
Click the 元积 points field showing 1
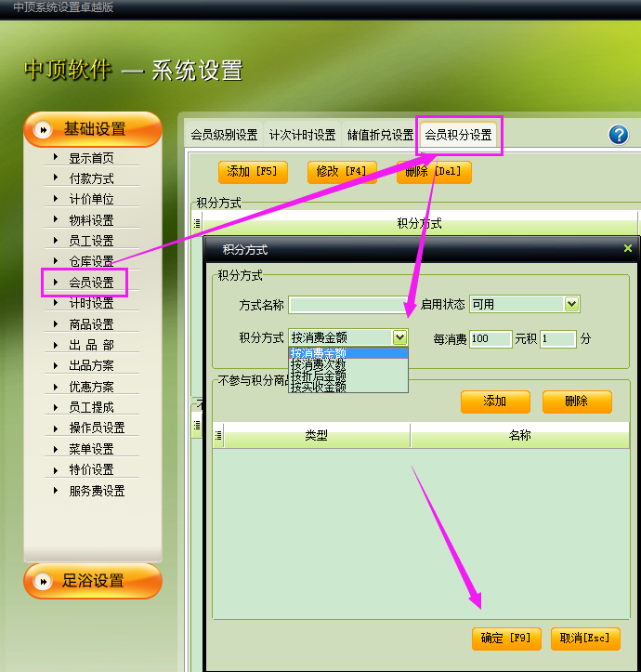pos(558,339)
